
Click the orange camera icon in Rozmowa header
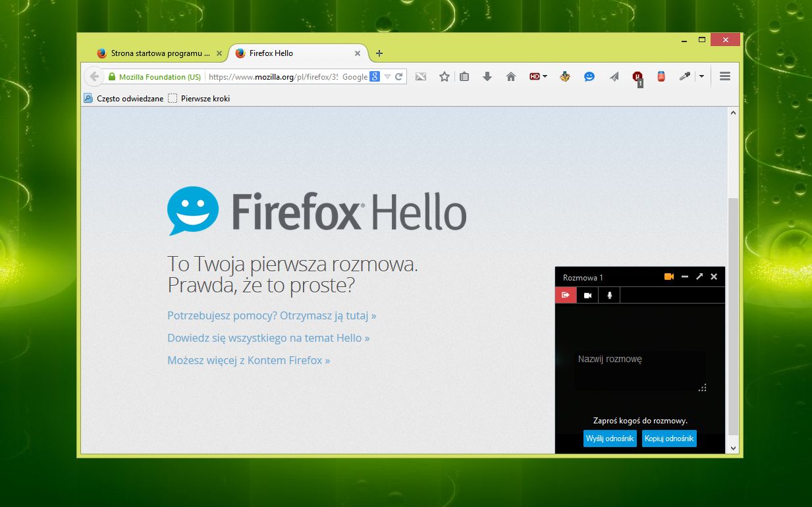point(669,277)
